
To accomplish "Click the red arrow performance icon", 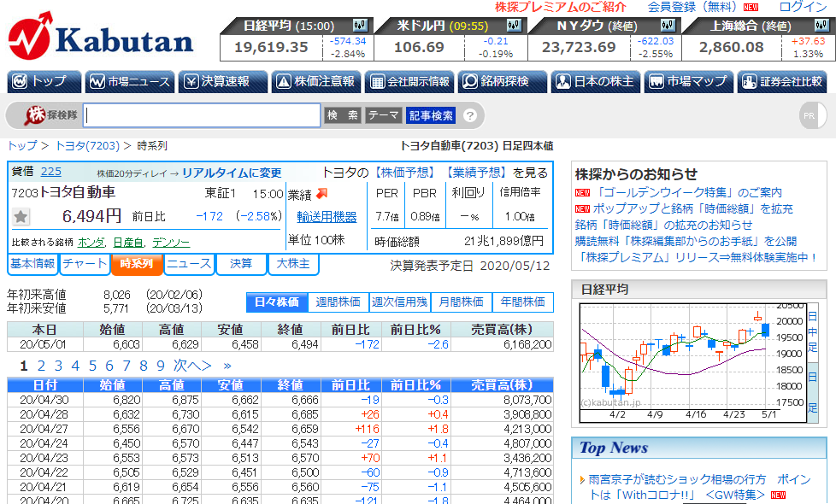I will point(321,193).
